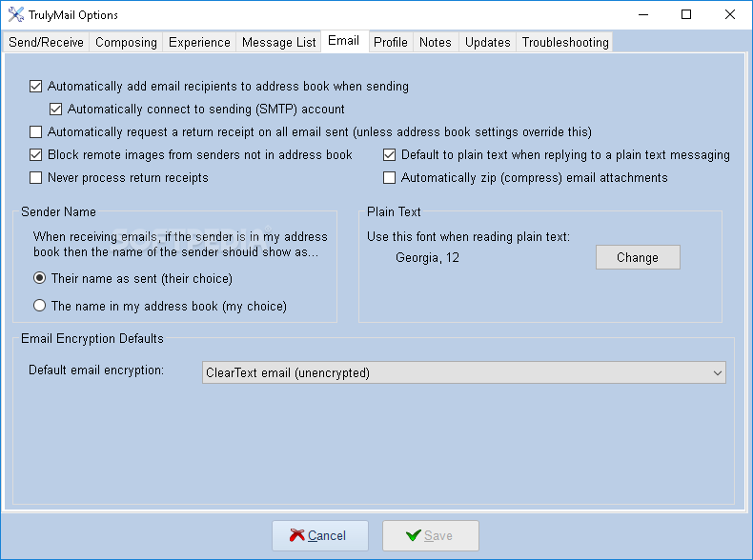Click the Change font button
The height and width of the screenshot is (560, 753).
638,257
